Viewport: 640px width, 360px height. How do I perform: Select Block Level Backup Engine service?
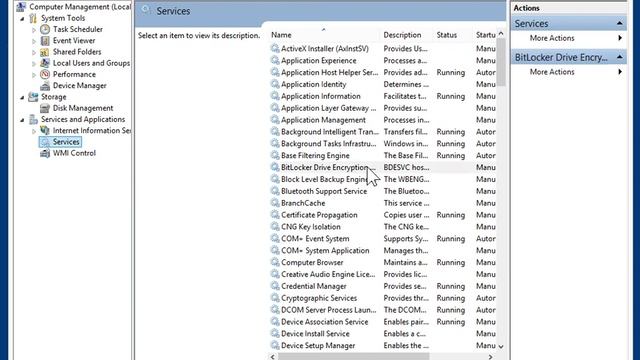point(383,179)
